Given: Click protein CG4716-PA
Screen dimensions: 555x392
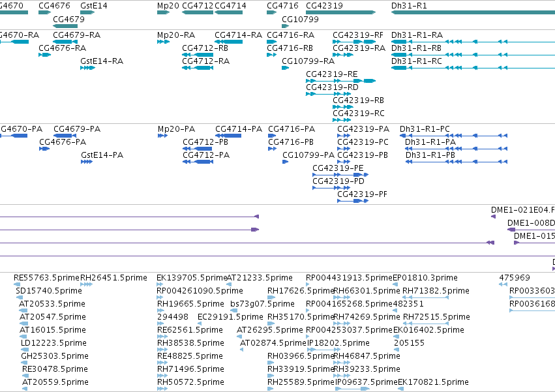Looking at the screenshot, I should point(272,136).
